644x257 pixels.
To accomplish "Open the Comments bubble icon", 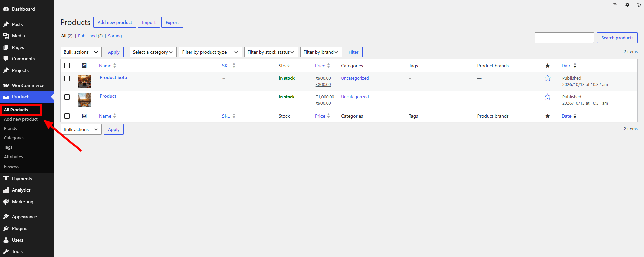I will 6,59.
